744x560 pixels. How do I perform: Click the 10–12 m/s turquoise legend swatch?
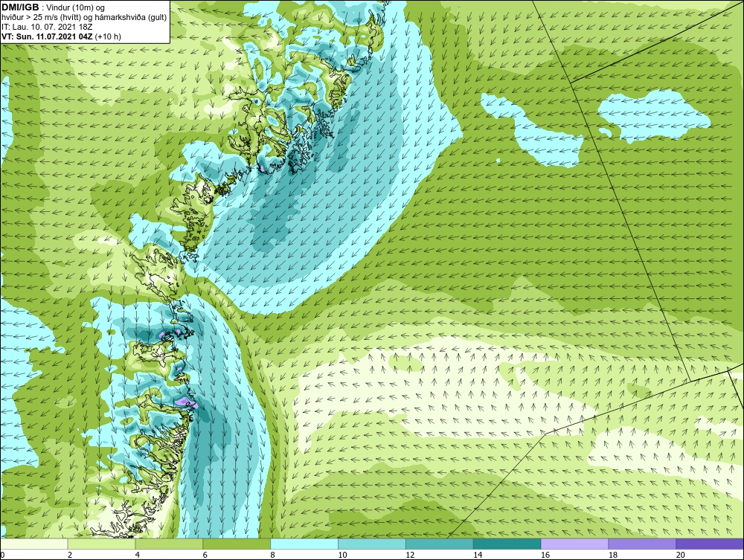pyautogui.click(x=371, y=544)
